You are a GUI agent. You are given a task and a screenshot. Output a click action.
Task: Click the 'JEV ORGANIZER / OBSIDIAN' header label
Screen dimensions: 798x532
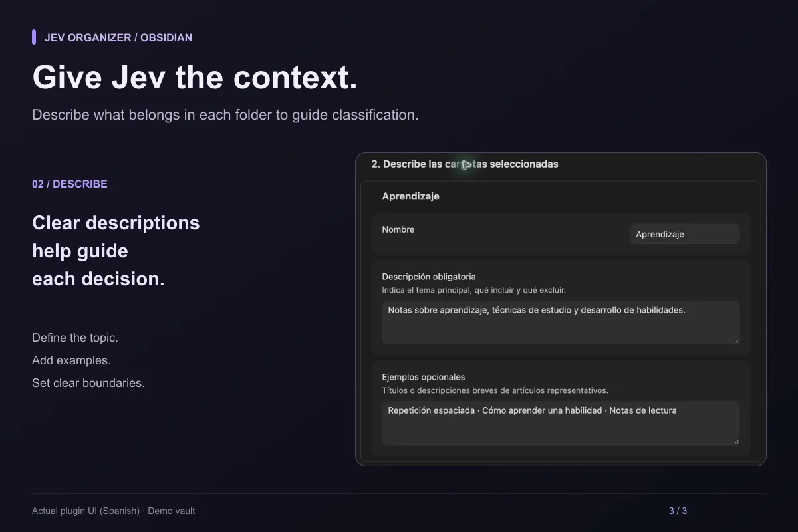(118, 37)
